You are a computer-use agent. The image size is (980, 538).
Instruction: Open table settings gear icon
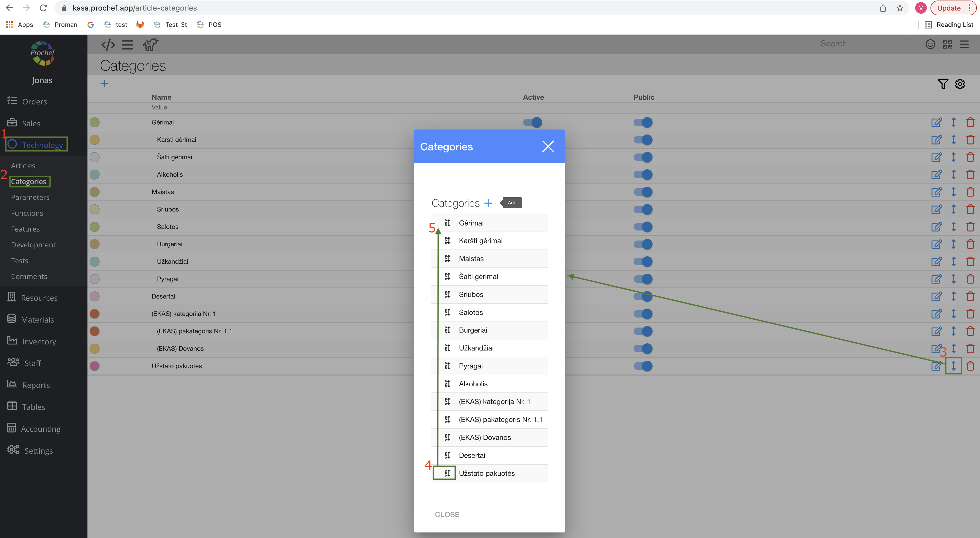point(960,84)
